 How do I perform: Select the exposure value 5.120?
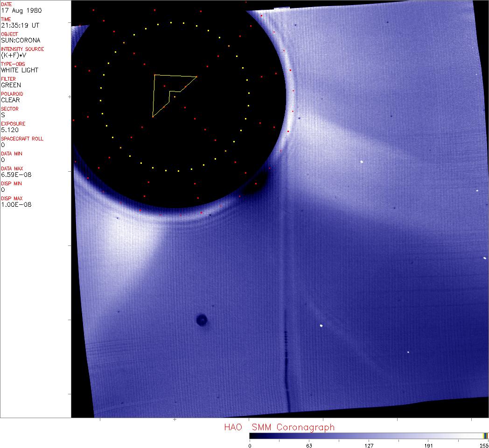coord(9,130)
